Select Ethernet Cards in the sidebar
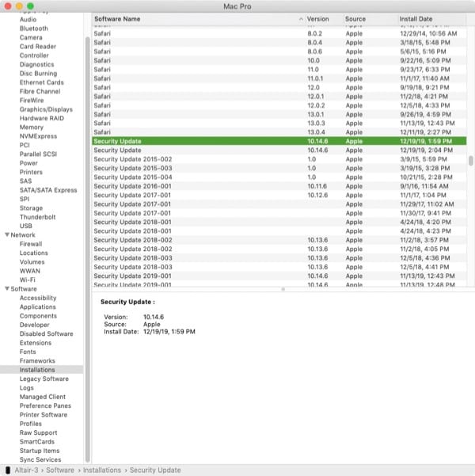This screenshot has height=476, width=475. [42, 82]
